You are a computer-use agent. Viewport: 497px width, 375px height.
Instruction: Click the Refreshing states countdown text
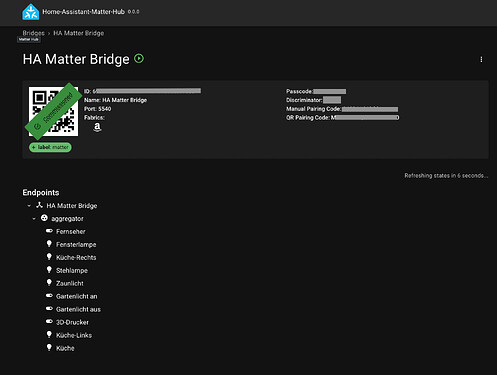tap(446, 175)
